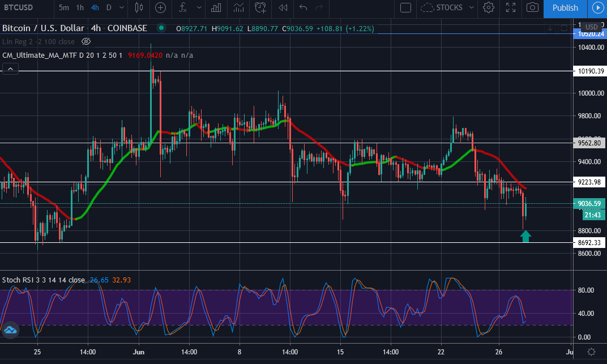Screen dimensions: 607x364
Task: Switch to the 1h timeframe
Action: coord(80,8)
